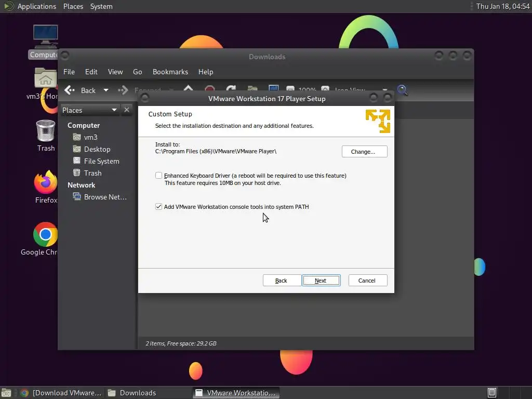532x399 pixels.
Task: Click the Computer desktop icon
Action: click(x=46, y=37)
